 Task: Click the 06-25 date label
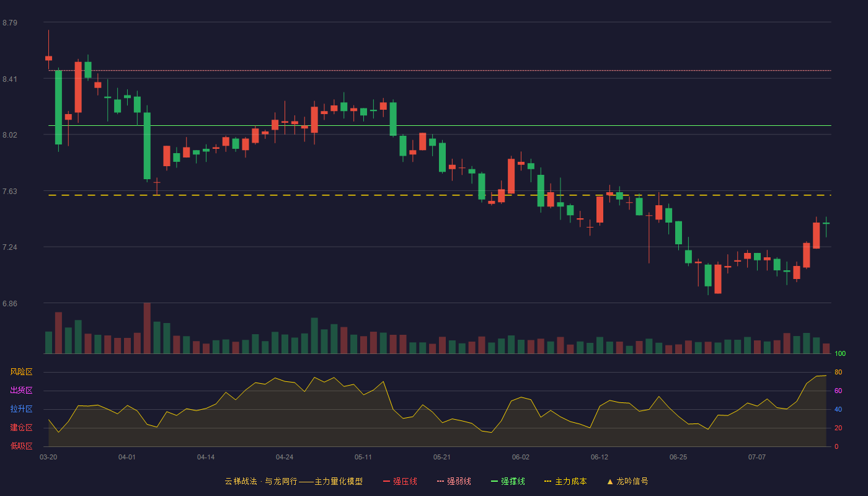point(678,457)
